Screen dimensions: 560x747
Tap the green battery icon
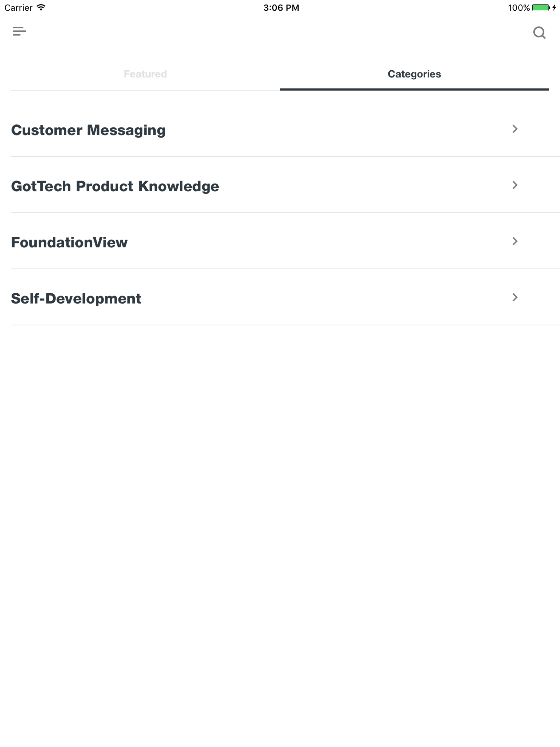point(541,7)
